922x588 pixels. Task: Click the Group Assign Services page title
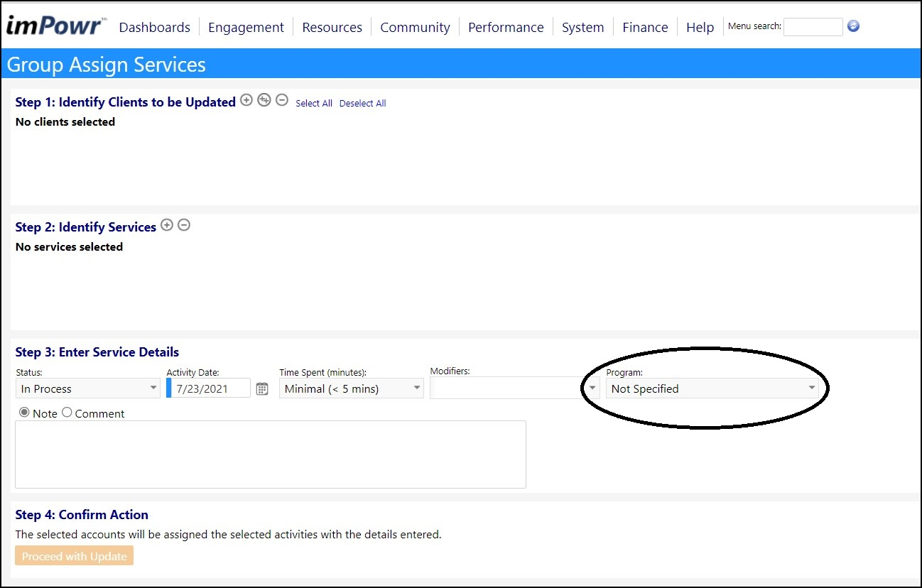(x=106, y=65)
